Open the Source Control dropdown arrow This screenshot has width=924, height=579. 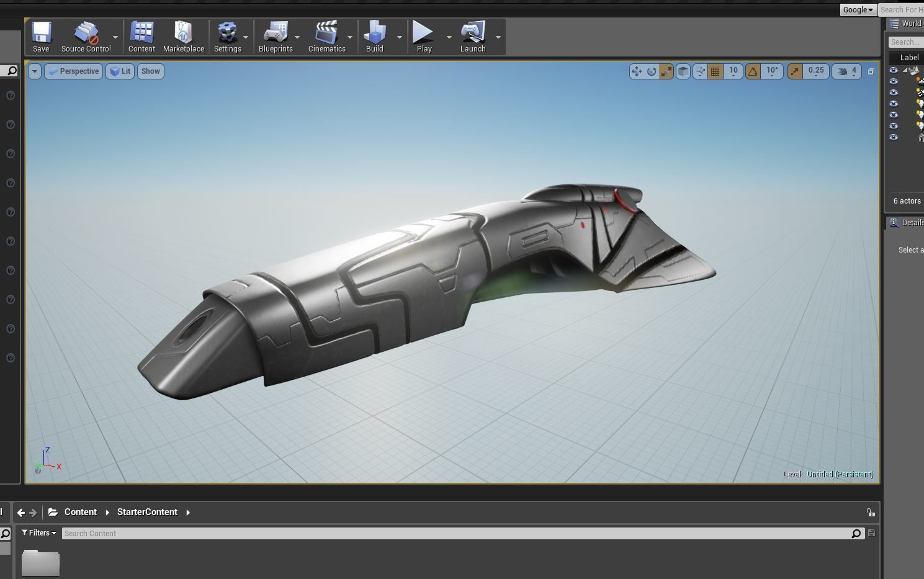pos(115,37)
